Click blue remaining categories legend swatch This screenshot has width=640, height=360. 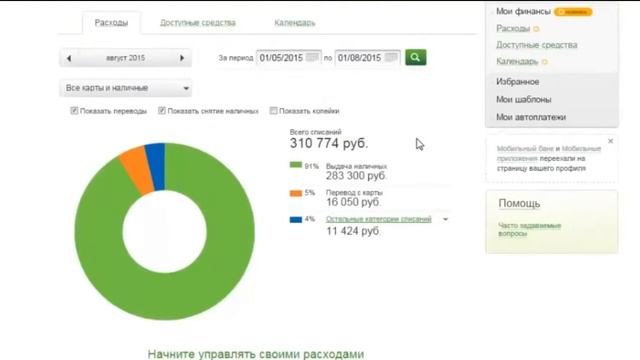(x=296, y=220)
